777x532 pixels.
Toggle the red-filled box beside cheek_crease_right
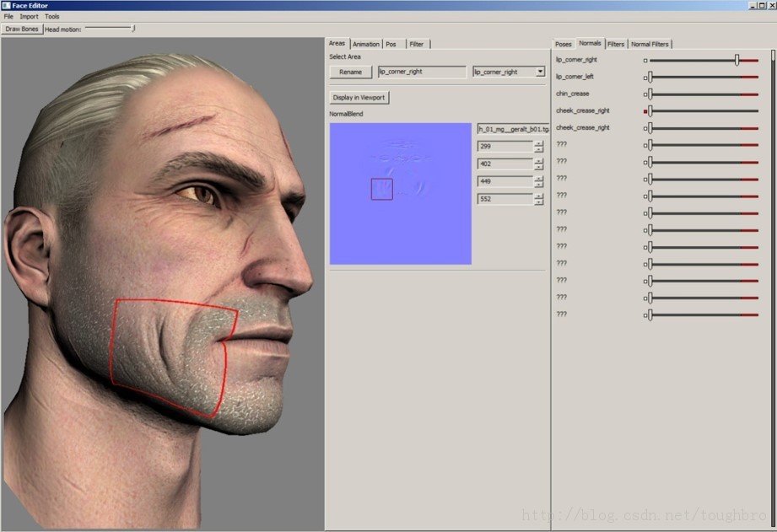click(645, 111)
